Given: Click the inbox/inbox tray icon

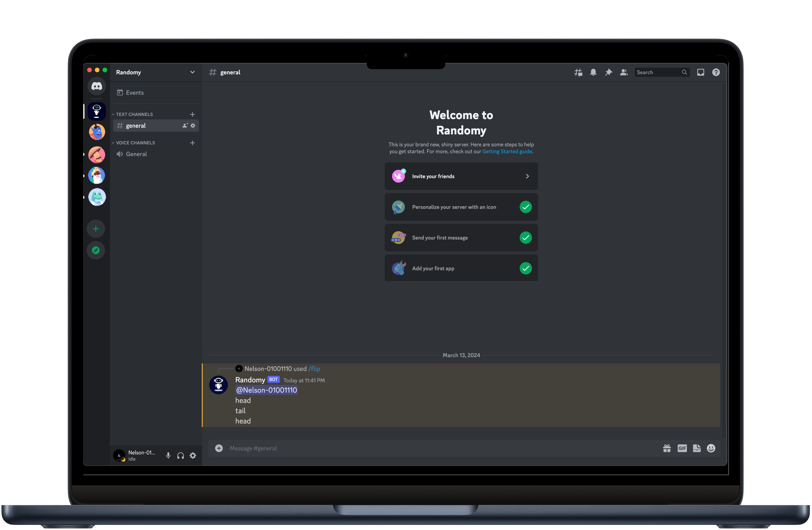Looking at the screenshot, I should pos(701,72).
